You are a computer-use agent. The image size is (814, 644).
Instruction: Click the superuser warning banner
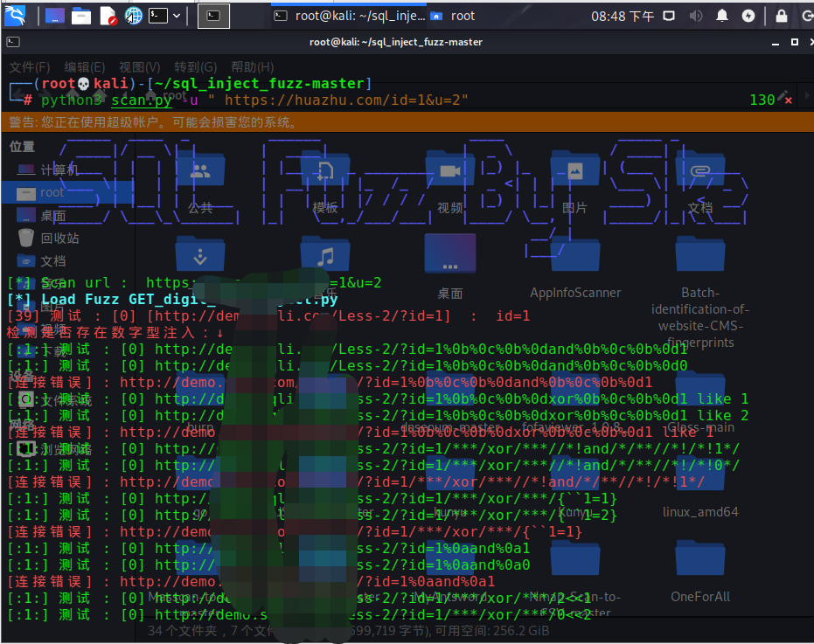click(407, 122)
